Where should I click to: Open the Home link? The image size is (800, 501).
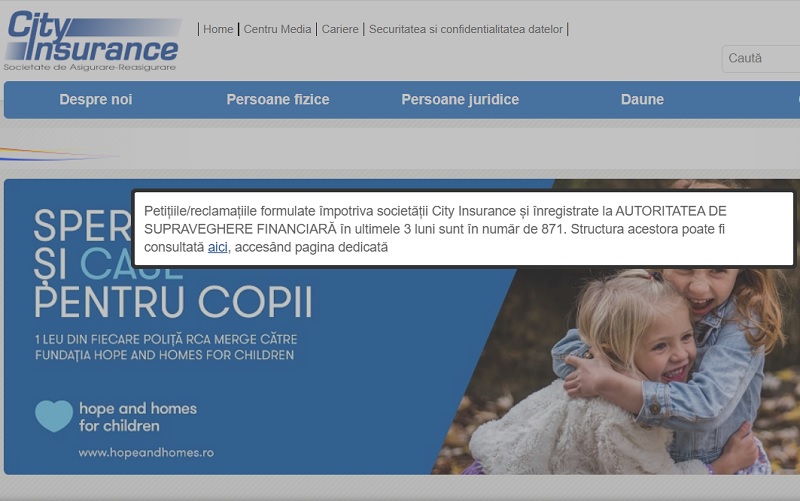point(218,29)
